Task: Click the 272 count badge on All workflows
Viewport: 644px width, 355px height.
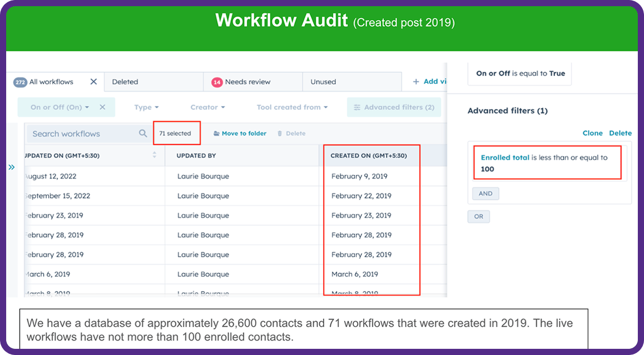Action: point(20,82)
